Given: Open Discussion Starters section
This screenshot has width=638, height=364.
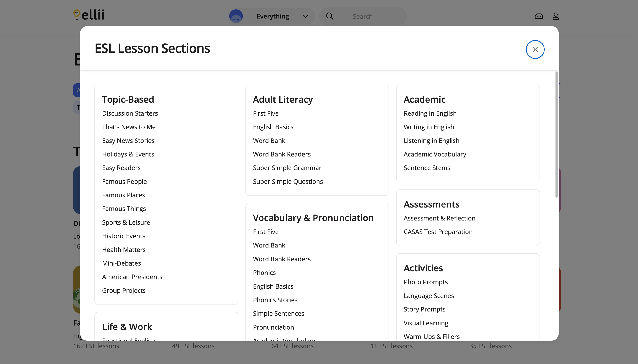Looking at the screenshot, I should [x=130, y=113].
